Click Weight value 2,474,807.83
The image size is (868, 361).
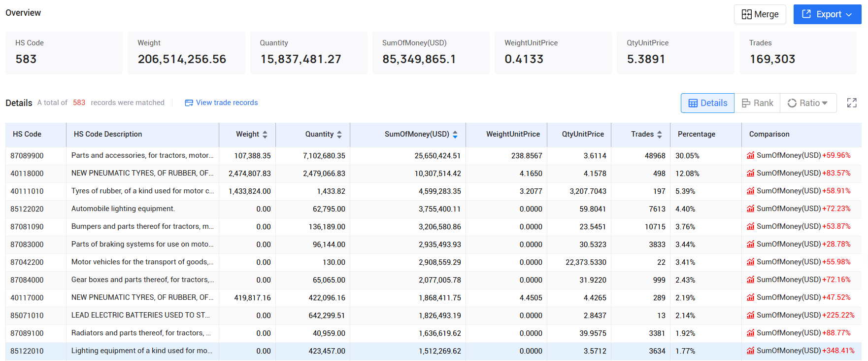click(x=250, y=174)
